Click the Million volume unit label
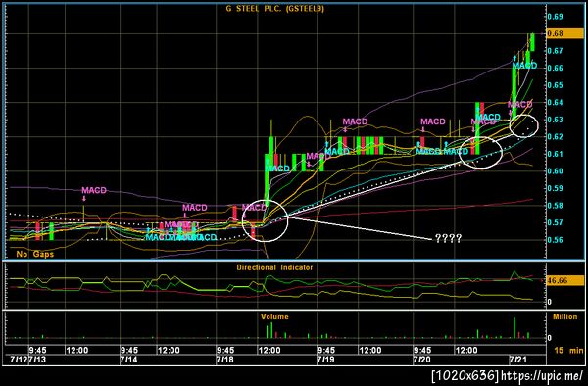 tap(565, 316)
